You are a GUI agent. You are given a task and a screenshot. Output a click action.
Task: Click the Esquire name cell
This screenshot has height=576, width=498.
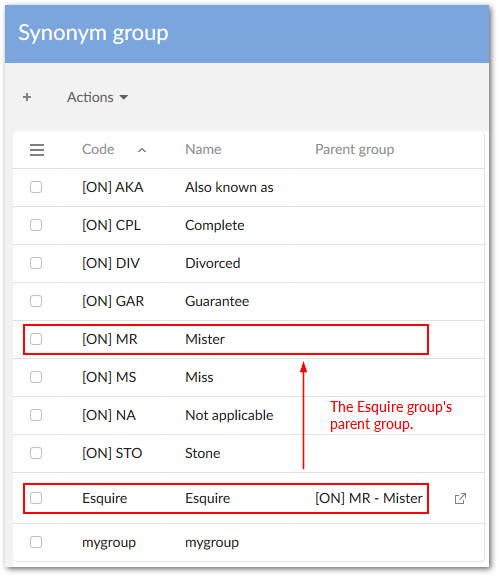208,498
